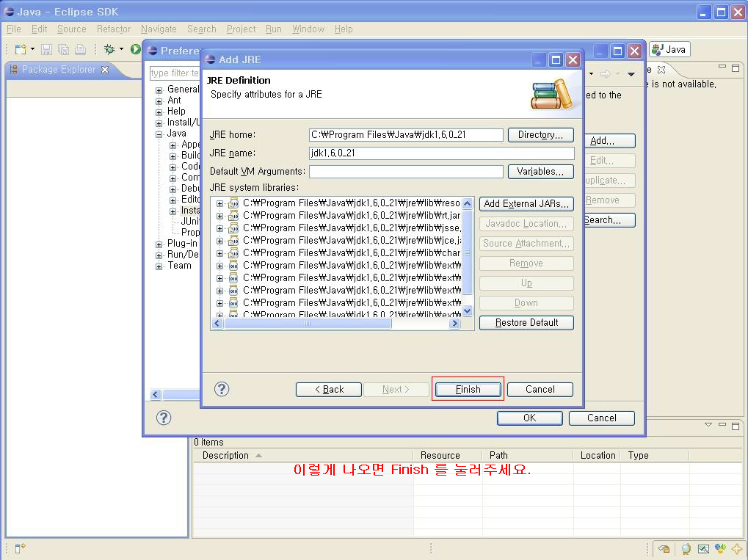Click Add External JARs button
Screen dimensions: 748x560
(x=526, y=204)
